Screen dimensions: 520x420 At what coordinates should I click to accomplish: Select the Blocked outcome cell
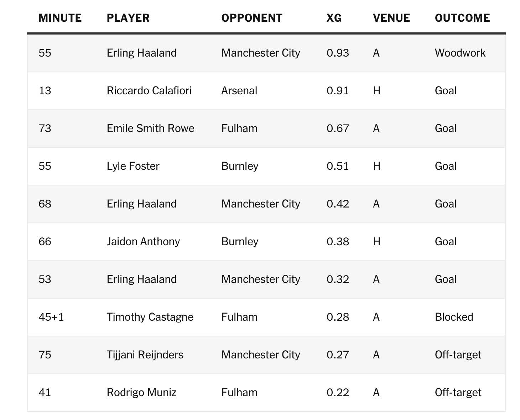point(454,317)
